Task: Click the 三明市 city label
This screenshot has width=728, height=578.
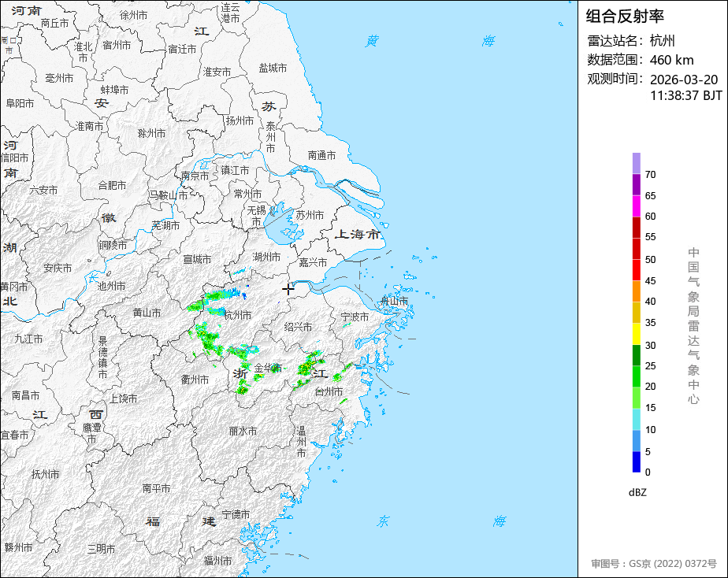Action: [x=101, y=549]
